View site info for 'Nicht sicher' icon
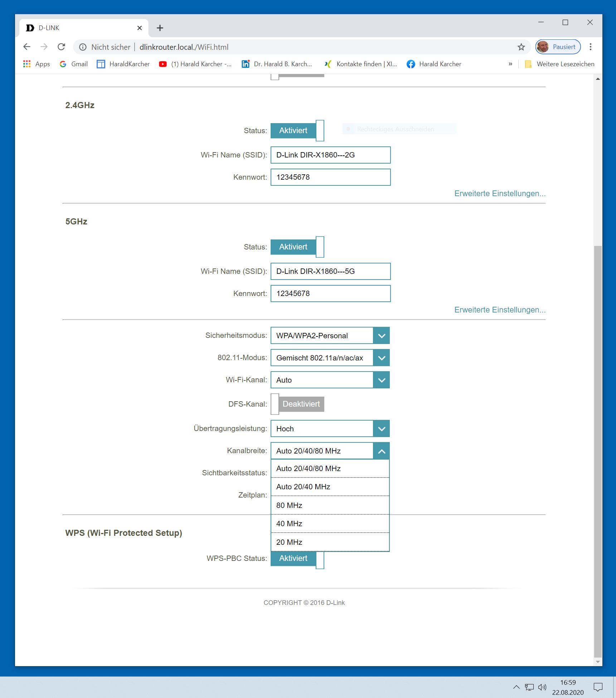616x698 pixels. tap(83, 47)
